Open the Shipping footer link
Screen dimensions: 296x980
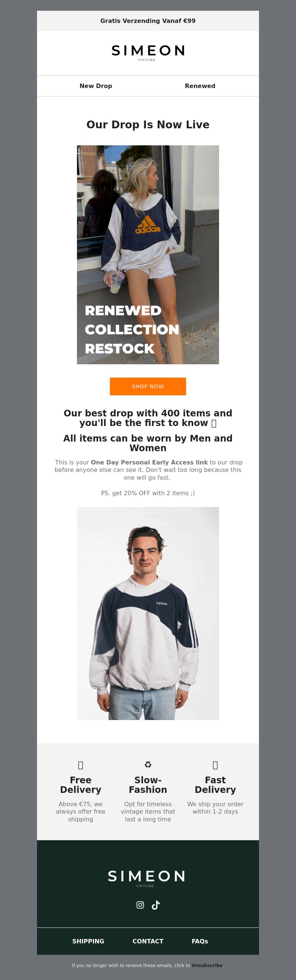(88, 941)
